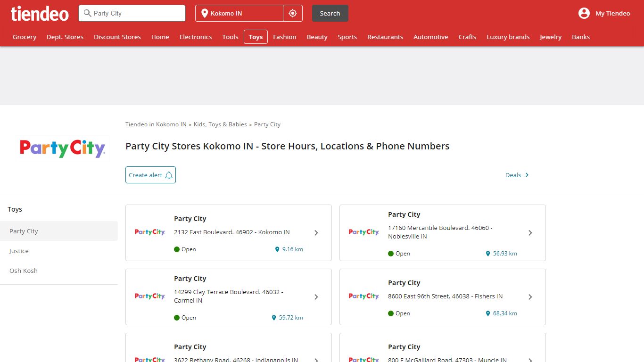Open the Home category
This screenshot has height=362, width=644.
click(x=160, y=37)
